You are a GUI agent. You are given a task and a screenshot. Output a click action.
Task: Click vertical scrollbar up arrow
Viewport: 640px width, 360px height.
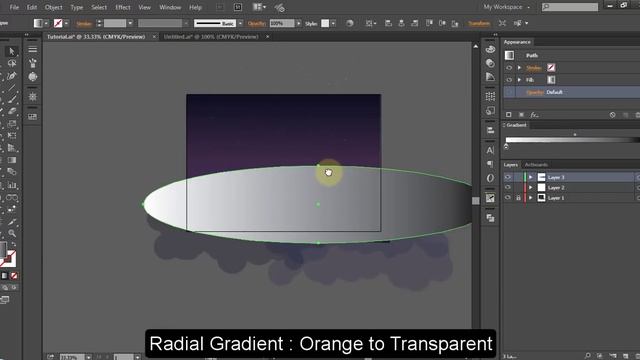(x=476, y=47)
